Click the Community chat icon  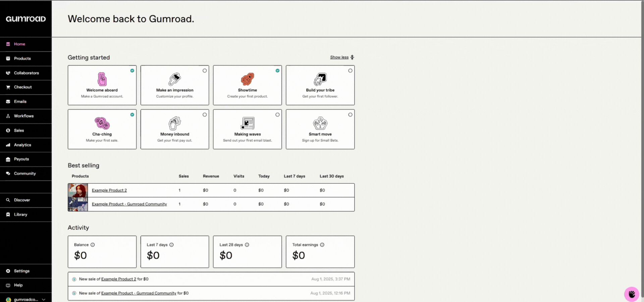[8, 173]
